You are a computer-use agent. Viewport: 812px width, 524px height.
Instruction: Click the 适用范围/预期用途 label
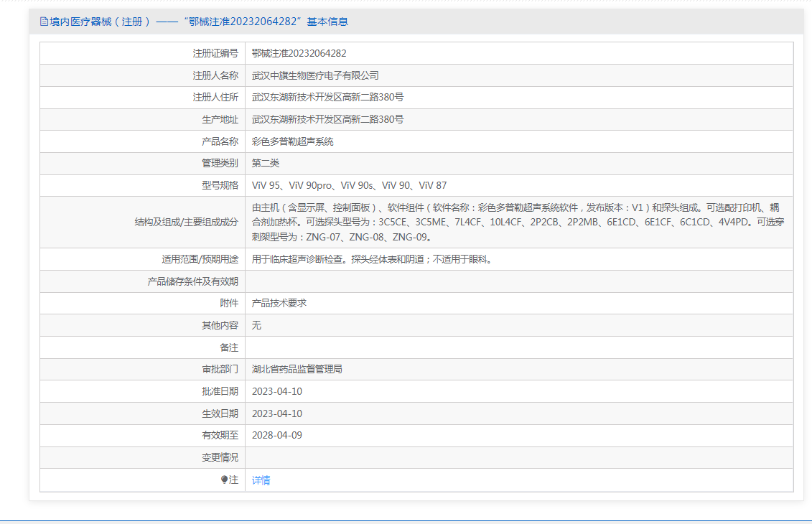[x=200, y=259]
